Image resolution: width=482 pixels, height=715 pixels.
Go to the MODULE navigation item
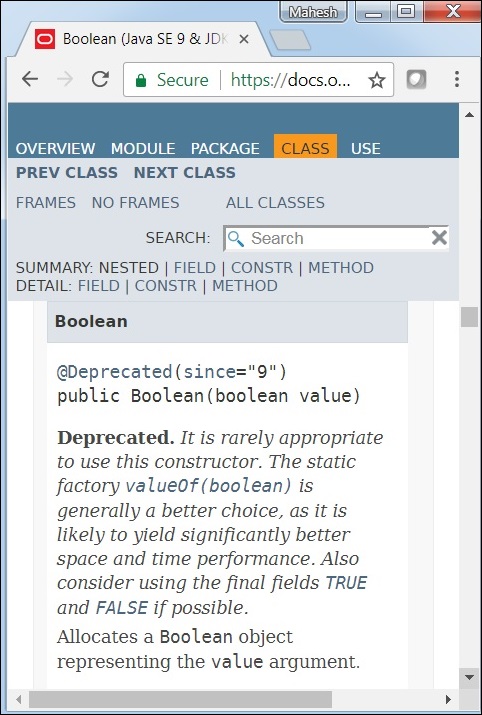point(143,149)
